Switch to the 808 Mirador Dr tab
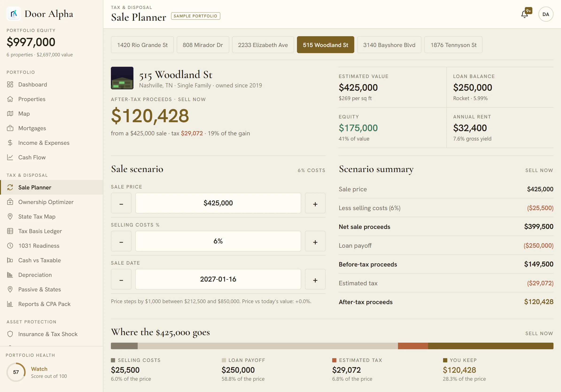561x392 pixels. [203, 45]
